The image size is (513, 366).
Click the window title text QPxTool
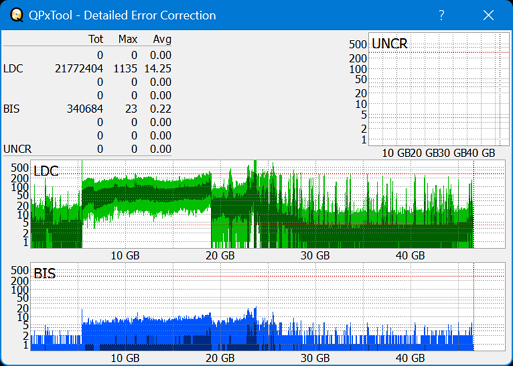(50, 15)
